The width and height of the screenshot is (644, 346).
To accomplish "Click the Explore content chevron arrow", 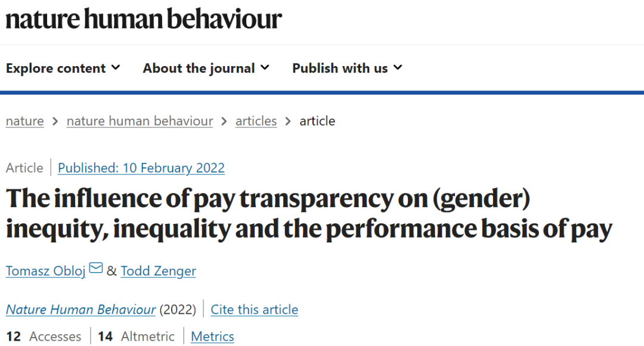I will (116, 67).
